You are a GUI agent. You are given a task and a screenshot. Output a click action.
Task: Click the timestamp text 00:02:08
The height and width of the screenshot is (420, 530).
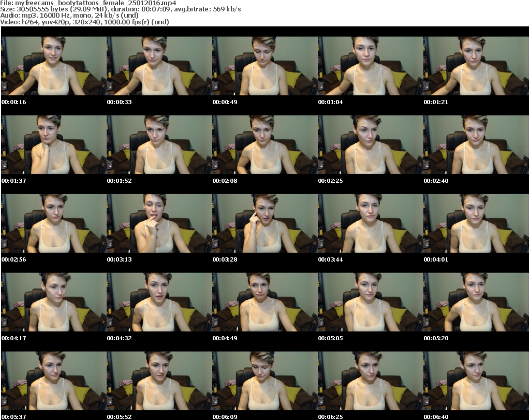click(225, 181)
